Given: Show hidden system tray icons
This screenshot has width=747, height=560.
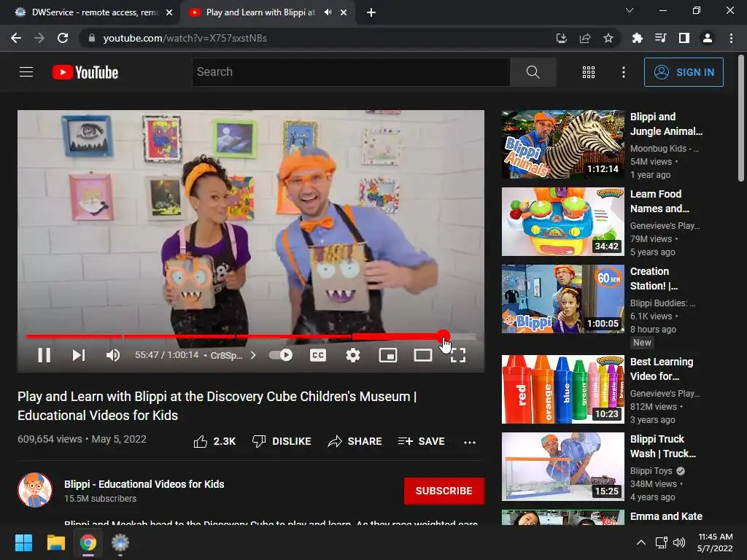Looking at the screenshot, I should pos(641,542).
